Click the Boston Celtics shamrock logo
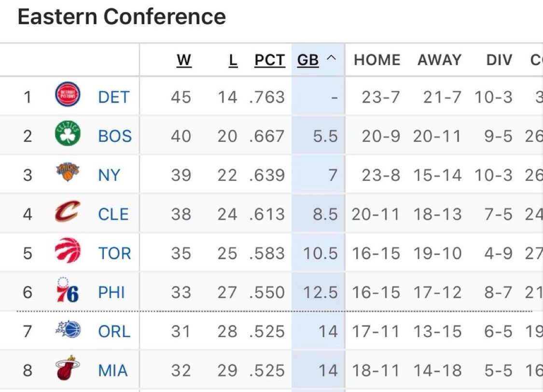The width and height of the screenshot is (543, 392). coord(68,135)
